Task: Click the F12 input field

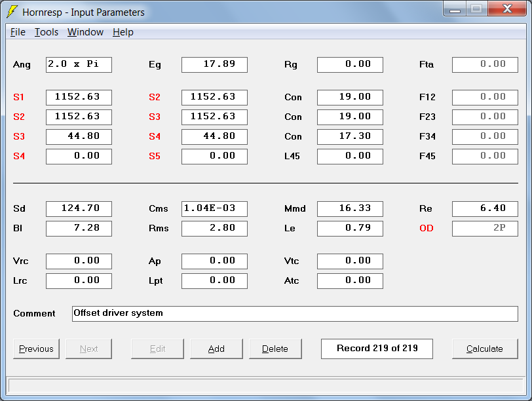Action: (485, 98)
